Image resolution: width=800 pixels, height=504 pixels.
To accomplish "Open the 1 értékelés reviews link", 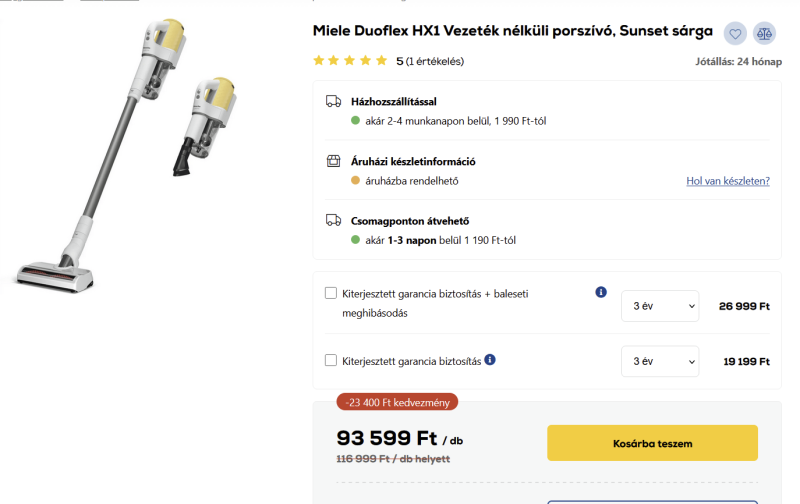I will click(435, 61).
